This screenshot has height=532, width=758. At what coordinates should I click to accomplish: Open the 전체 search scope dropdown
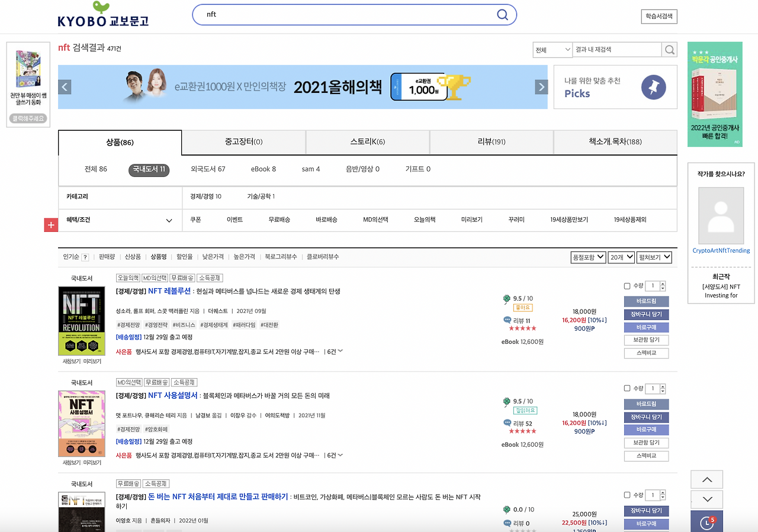point(553,50)
